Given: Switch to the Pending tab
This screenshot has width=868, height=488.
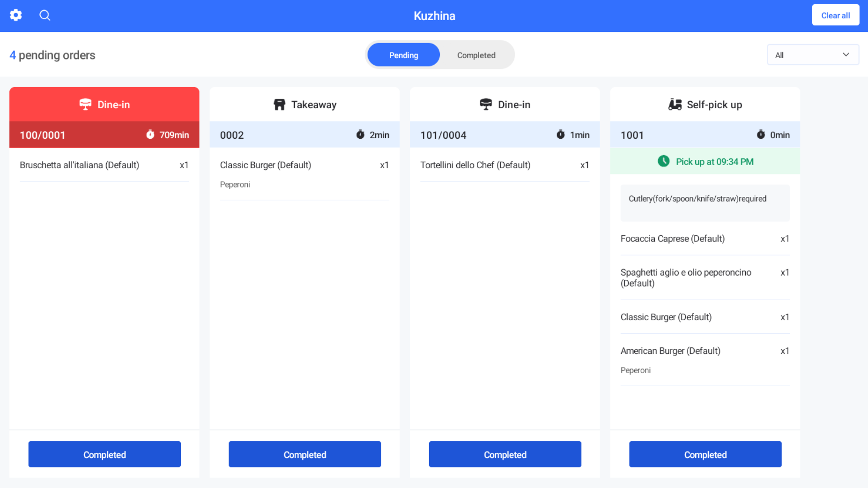Looking at the screenshot, I should pyautogui.click(x=403, y=55).
